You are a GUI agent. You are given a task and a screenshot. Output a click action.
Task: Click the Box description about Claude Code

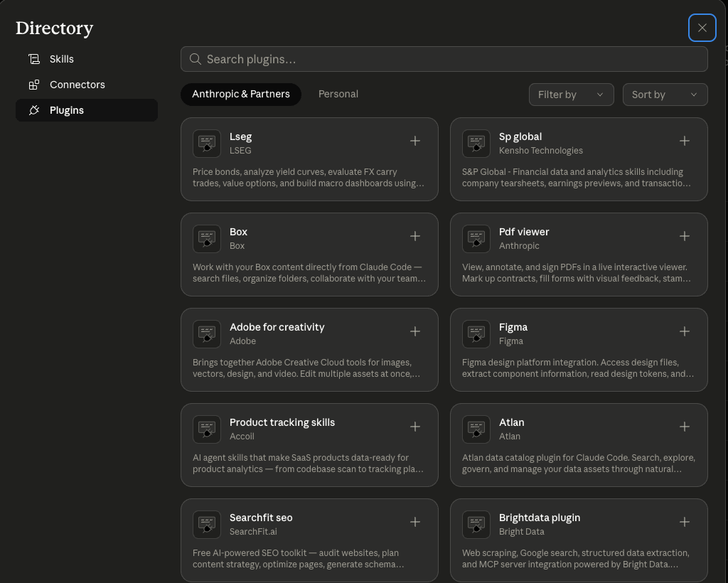tap(309, 273)
